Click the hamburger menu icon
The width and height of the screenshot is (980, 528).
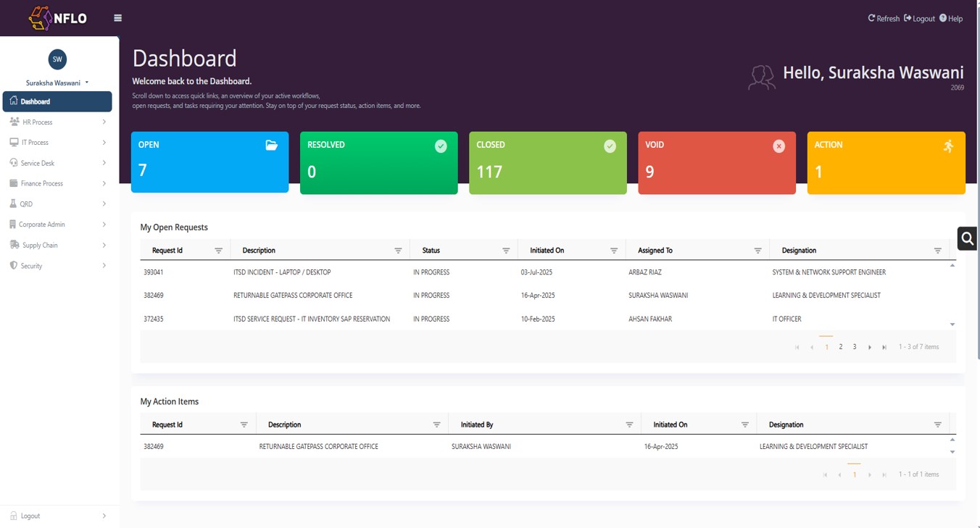click(117, 18)
